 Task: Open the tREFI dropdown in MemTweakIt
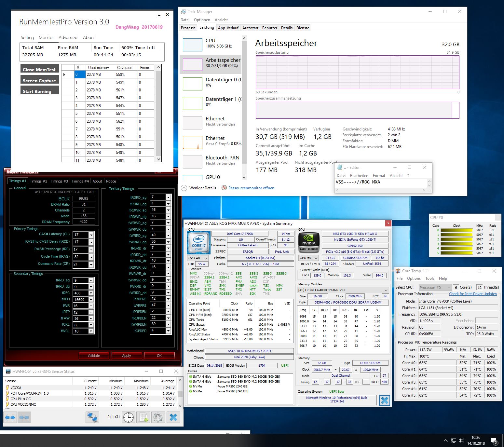tap(91, 300)
